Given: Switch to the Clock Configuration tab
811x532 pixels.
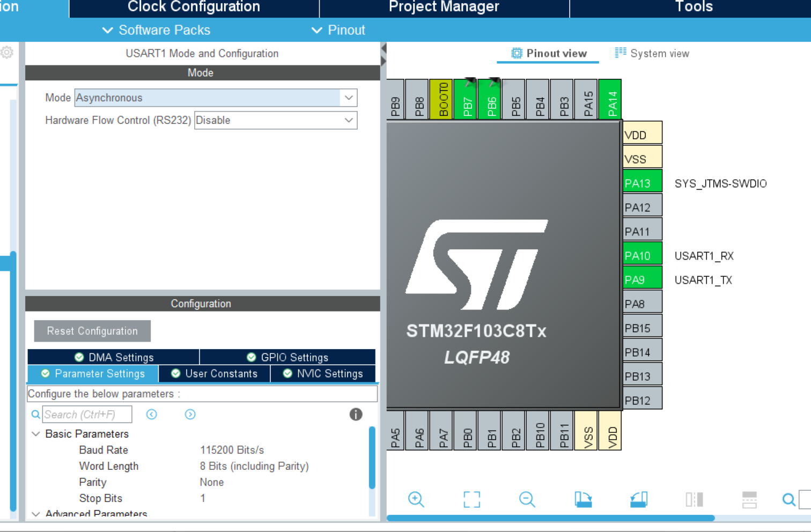Looking at the screenshot, I should coord(194,7).
